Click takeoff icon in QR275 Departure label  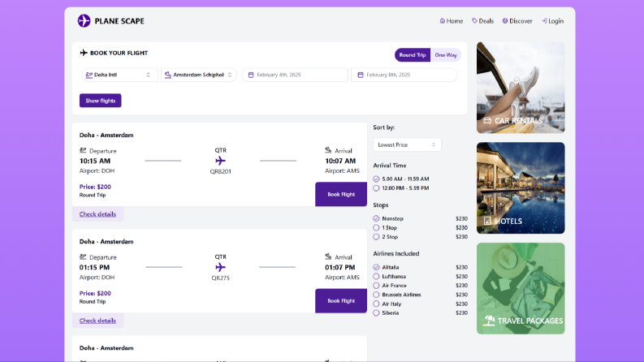(x=83, y=257)
